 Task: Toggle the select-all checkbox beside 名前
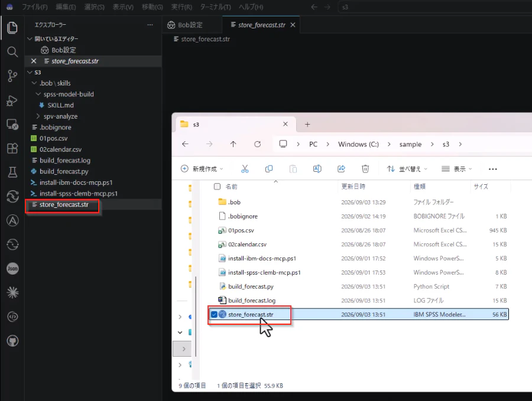(x=217, y=187)
